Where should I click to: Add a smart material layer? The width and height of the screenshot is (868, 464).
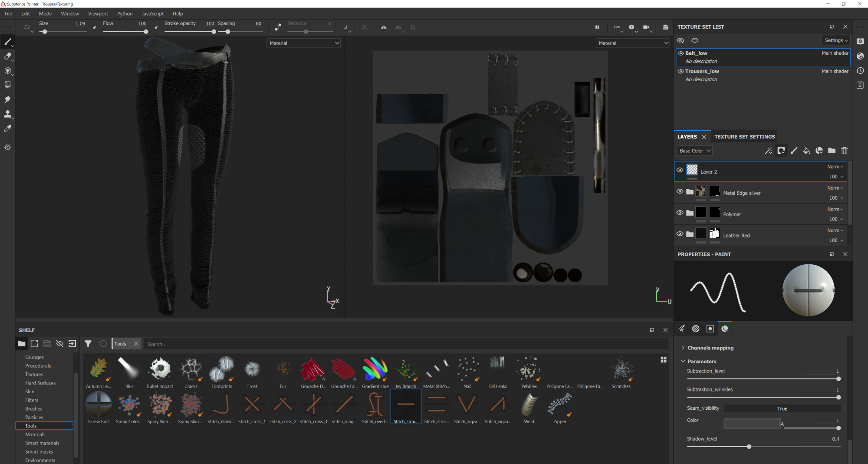click(x=819, y=151)
